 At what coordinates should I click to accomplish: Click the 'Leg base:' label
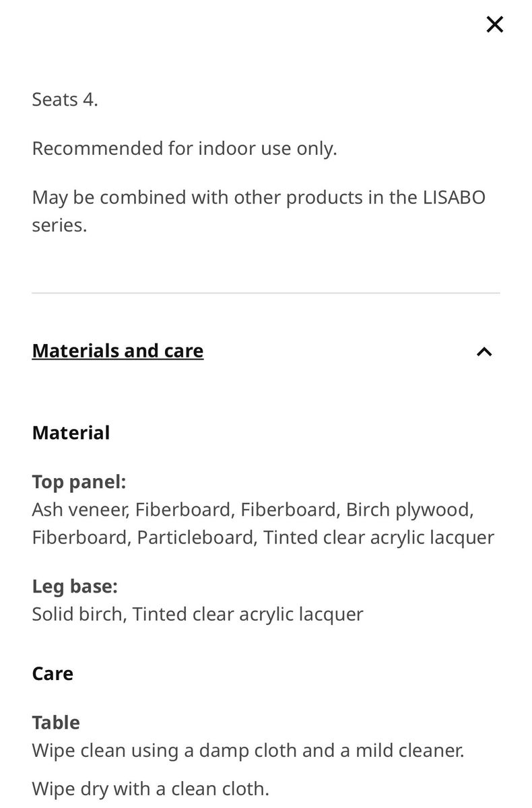75,586
